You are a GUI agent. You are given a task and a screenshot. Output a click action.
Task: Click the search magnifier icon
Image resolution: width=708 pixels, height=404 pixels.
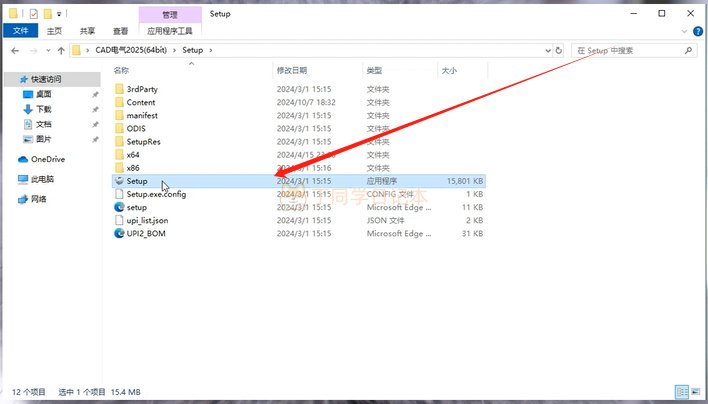[688, 51]
